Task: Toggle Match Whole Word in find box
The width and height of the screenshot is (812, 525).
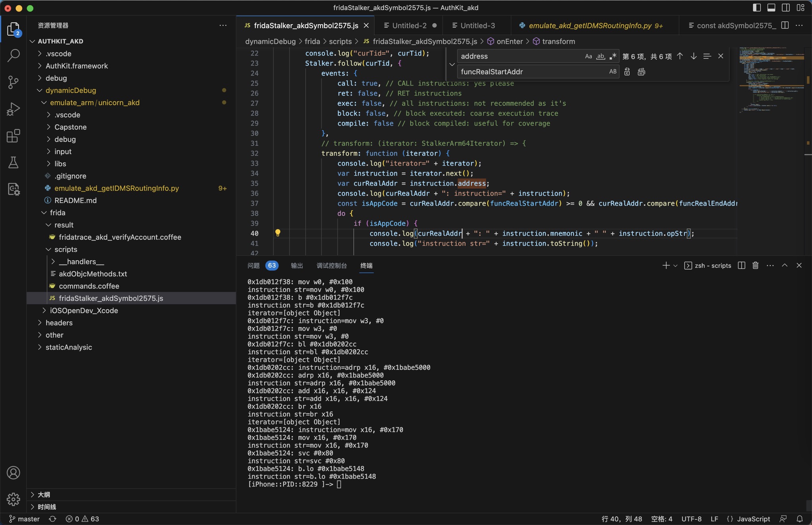Action: 601,56
